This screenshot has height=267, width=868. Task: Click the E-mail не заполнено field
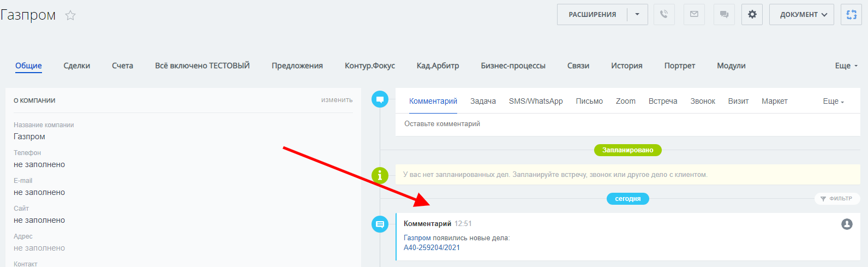coord(39,192)
